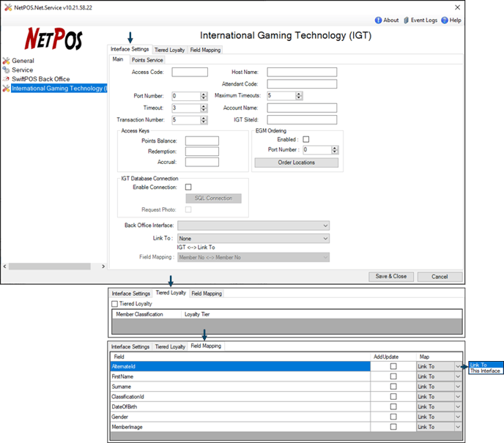504x443 pixels.
Task: Check AddUpdate for ClassificationId row
Action: pyautogui.click(x=393, y=396)
